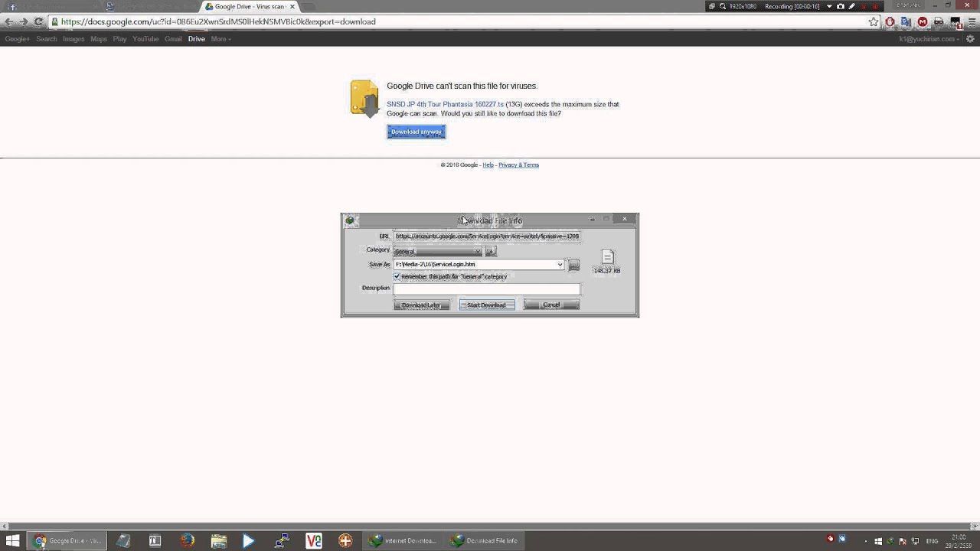
Task: Add a new category with plus button
Action: pyautogui.click(x=491, y=251)
